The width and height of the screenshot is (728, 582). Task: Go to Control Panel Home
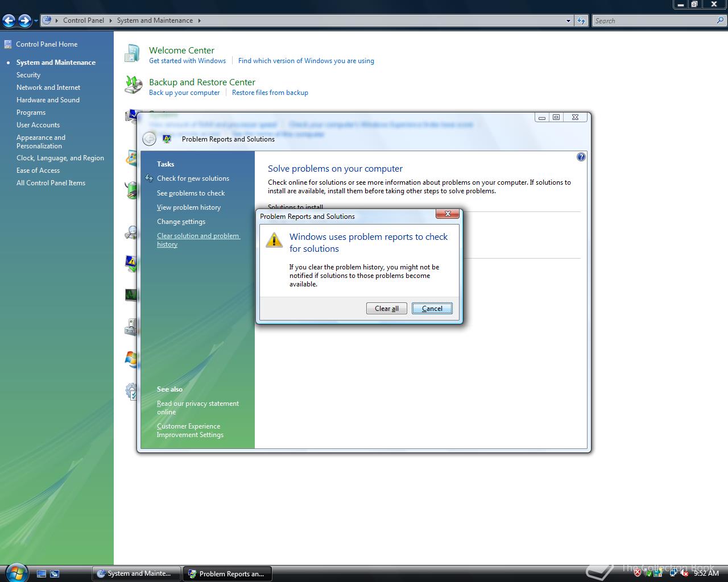47,44
